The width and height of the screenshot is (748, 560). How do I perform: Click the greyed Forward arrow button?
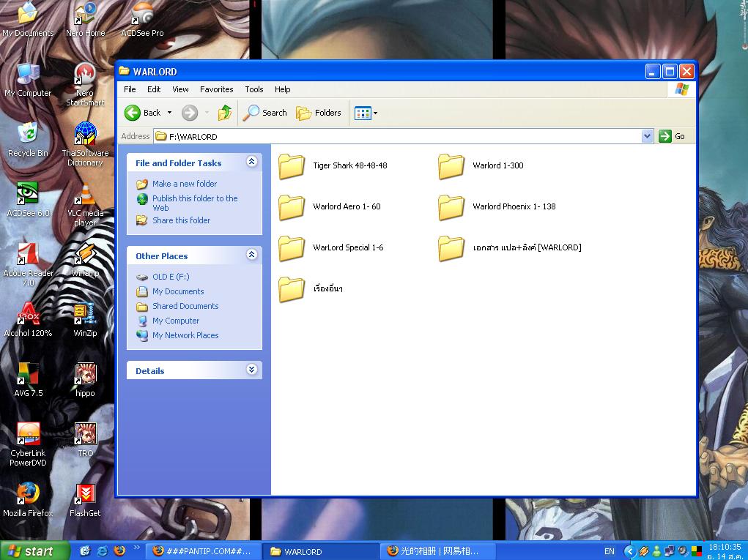coord(190,113)
